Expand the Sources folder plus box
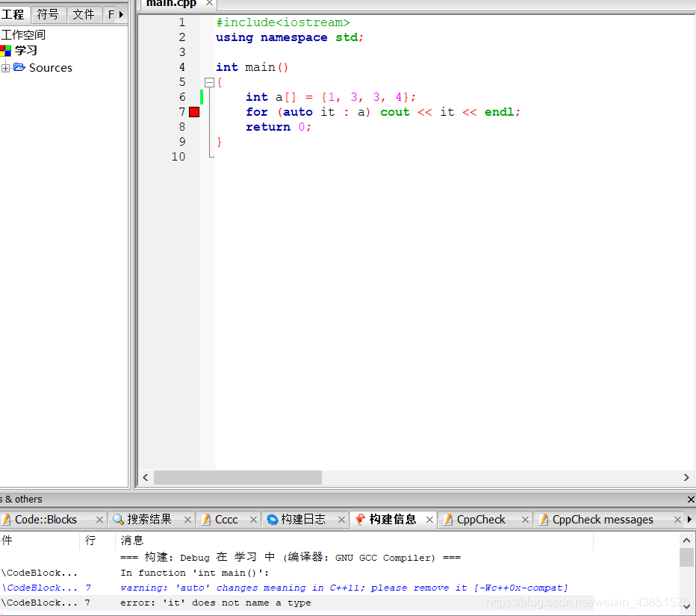Viewport: 696px width, 616px height. tap(5, 68)
